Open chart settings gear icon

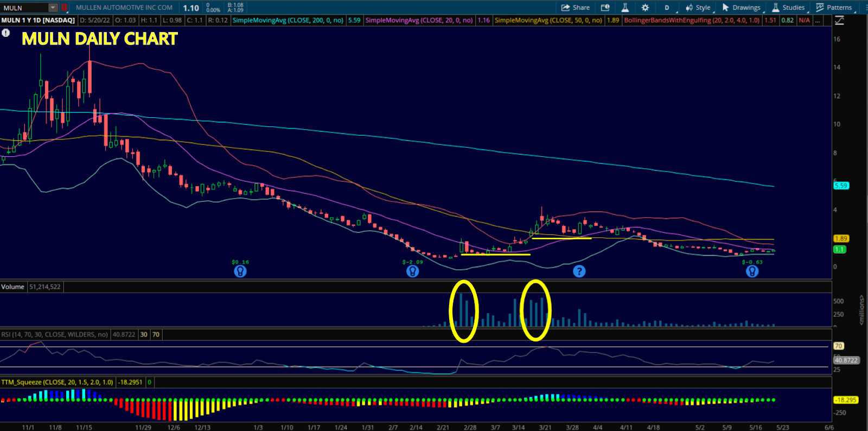tap(645, 8)
